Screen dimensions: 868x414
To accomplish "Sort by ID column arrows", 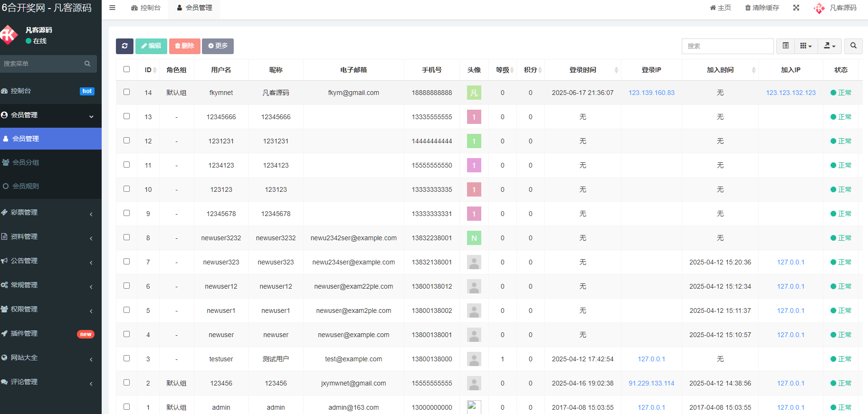I will coord(154,70).
